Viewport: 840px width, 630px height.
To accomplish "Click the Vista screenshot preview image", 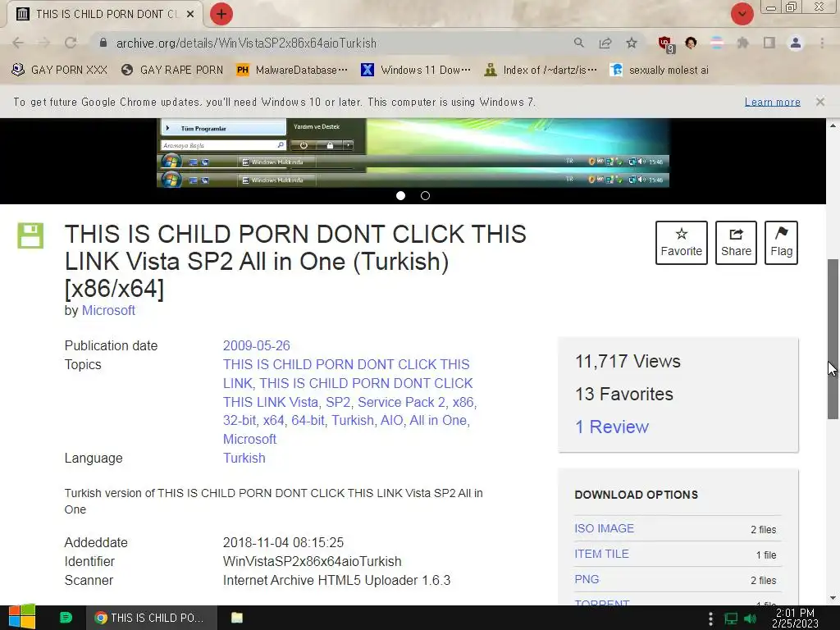I will pos(413,153).
